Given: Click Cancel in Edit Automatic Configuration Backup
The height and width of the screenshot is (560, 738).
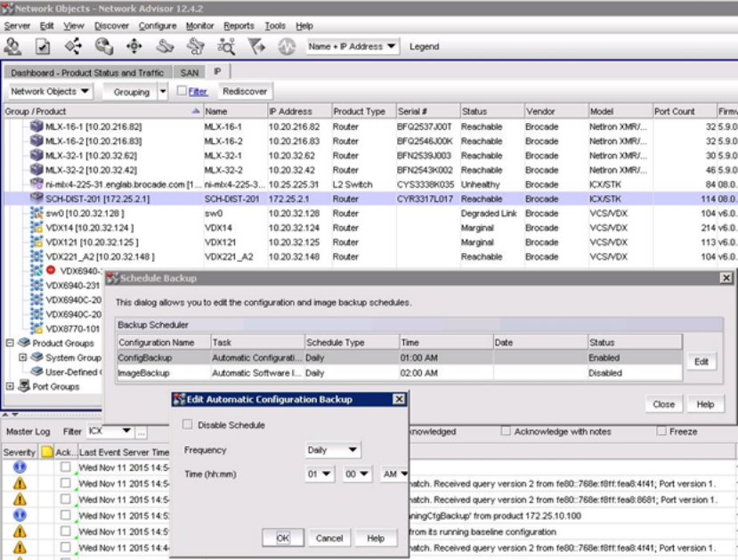Looking at the screenshot, I should [x=329, y=538].
